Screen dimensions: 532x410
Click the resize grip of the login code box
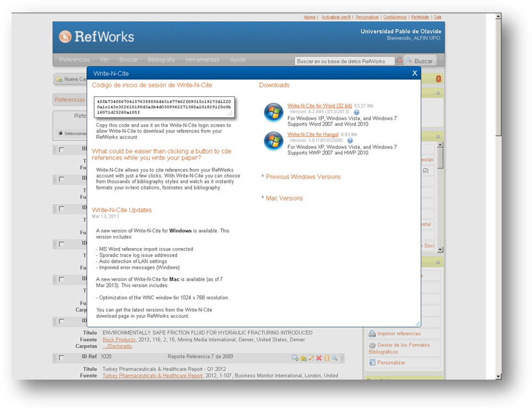click(230, 114)
